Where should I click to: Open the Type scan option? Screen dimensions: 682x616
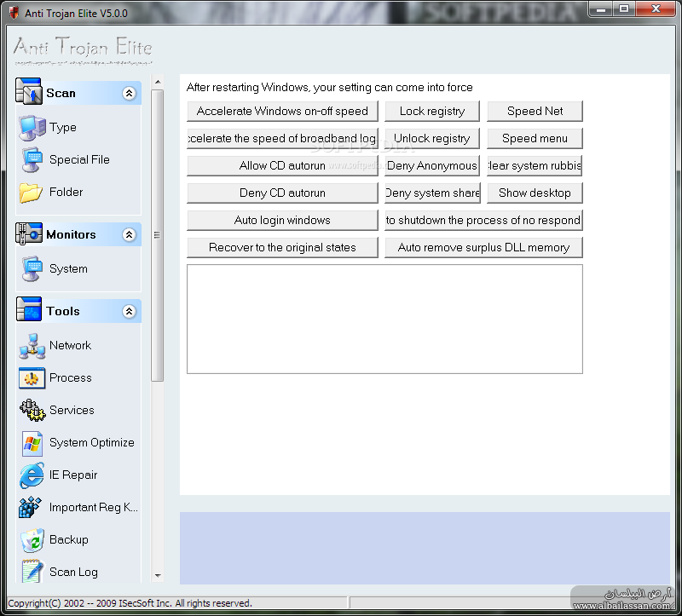pyautogui.click(x=62, y=127)
